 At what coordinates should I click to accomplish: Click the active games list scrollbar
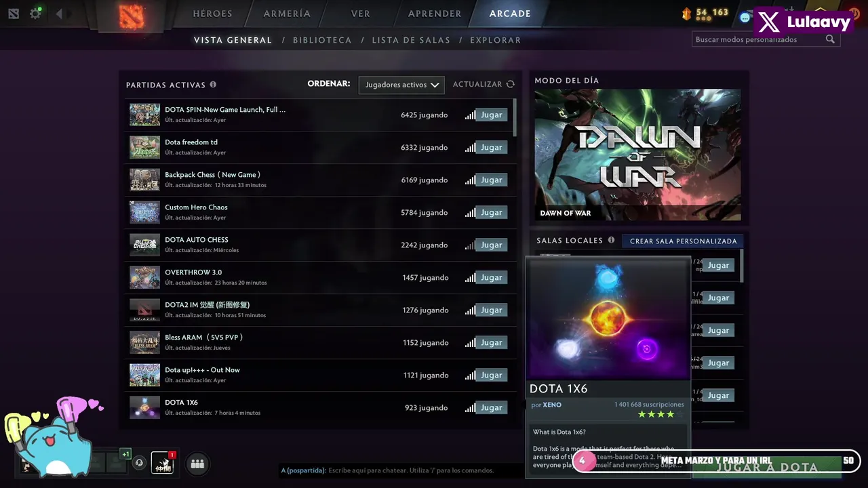515,117
